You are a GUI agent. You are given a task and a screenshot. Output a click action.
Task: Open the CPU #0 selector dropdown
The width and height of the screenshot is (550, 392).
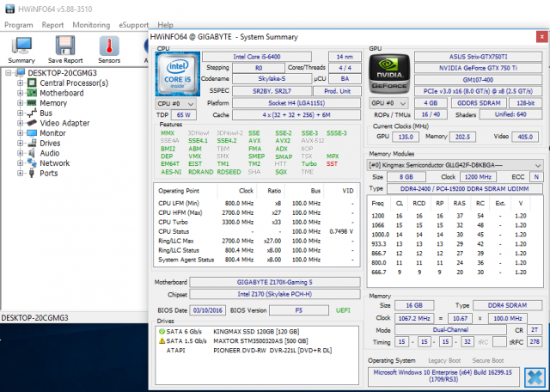coord(174,101)
